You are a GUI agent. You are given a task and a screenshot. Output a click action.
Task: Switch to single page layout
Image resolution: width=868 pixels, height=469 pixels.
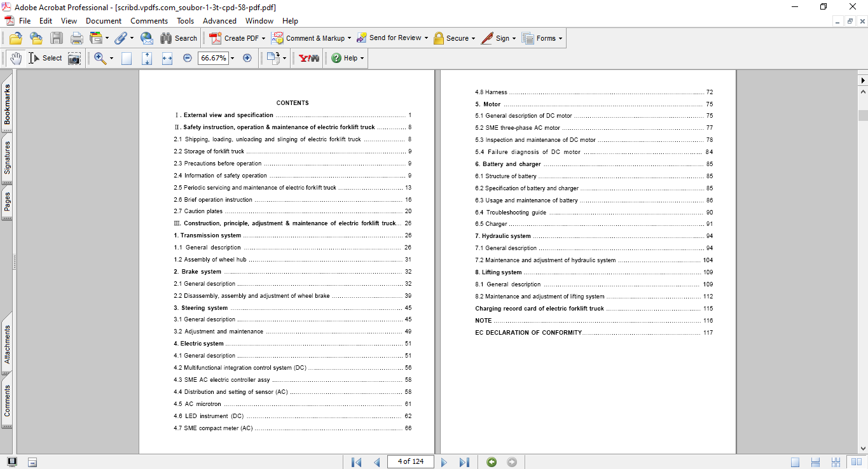point(796,462)
